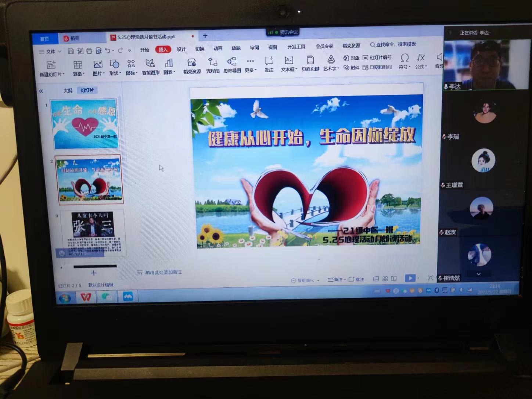Insert 对象 object
Viewport: 532px width, 399px height.
click(352, 58)
